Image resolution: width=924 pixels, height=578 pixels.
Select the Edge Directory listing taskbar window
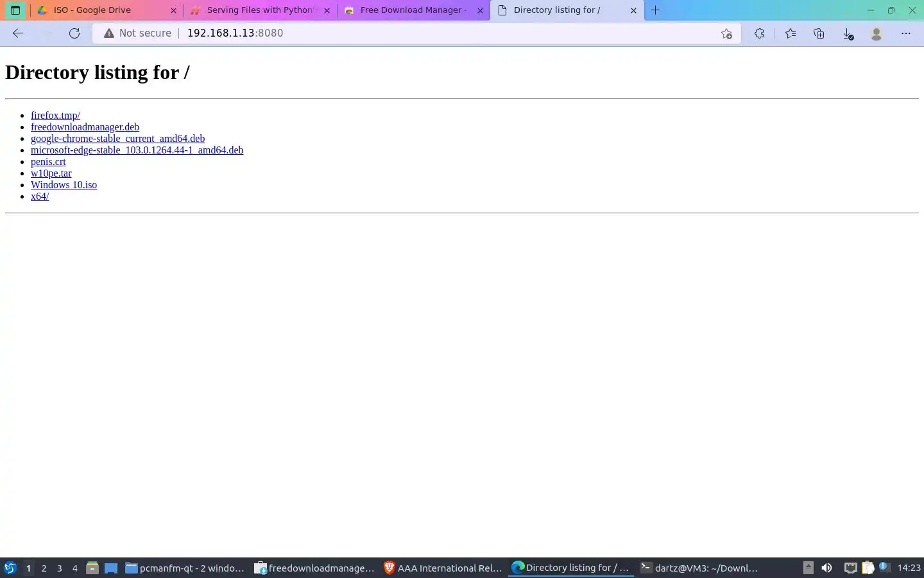pyautogui.click(x=571, y=568)
